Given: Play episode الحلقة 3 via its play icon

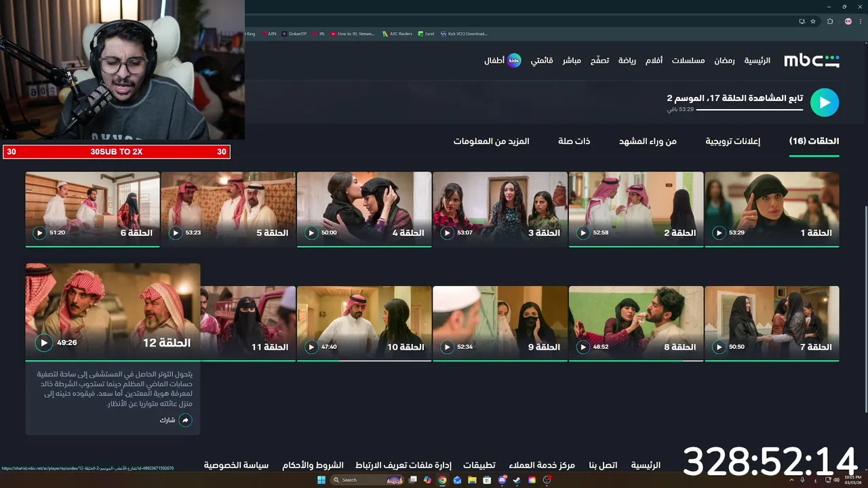Looking at the screenshot, I should (447, 233).
